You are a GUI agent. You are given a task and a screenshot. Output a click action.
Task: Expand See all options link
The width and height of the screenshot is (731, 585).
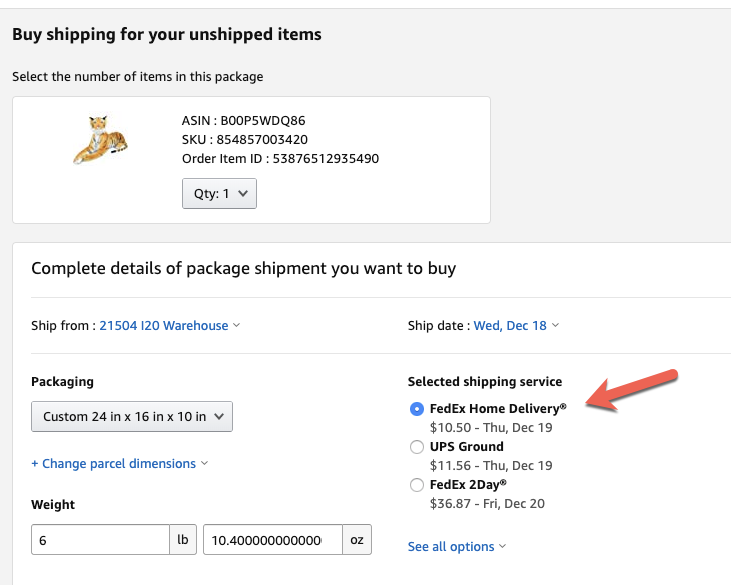point(451,546)
